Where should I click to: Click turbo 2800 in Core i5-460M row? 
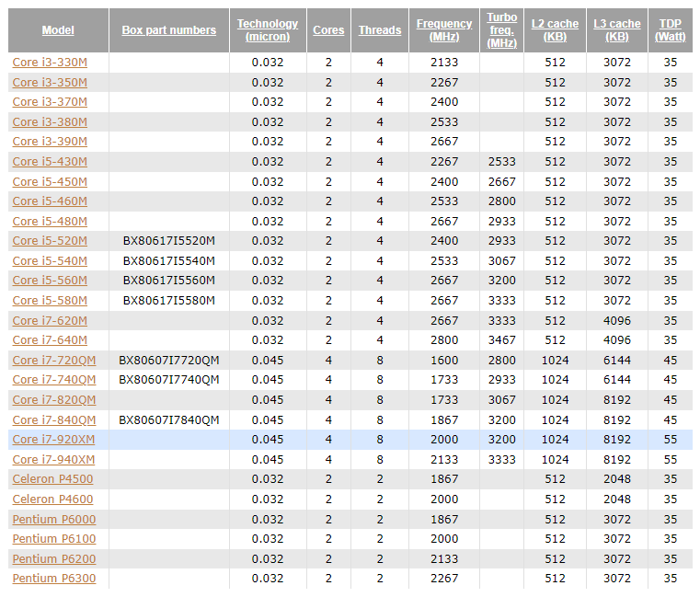502,201
